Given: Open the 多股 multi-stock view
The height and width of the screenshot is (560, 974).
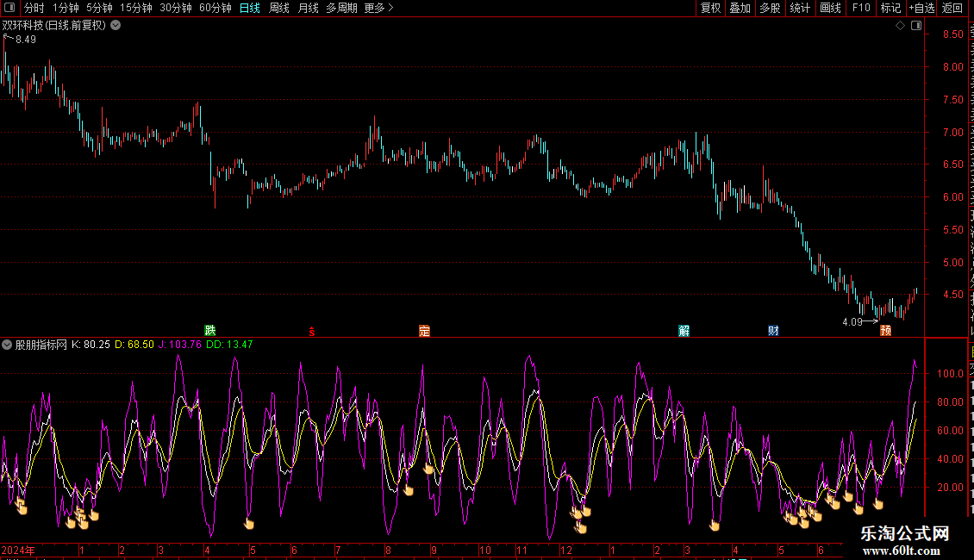Looking at the screenshot, I should pos(770,8).
